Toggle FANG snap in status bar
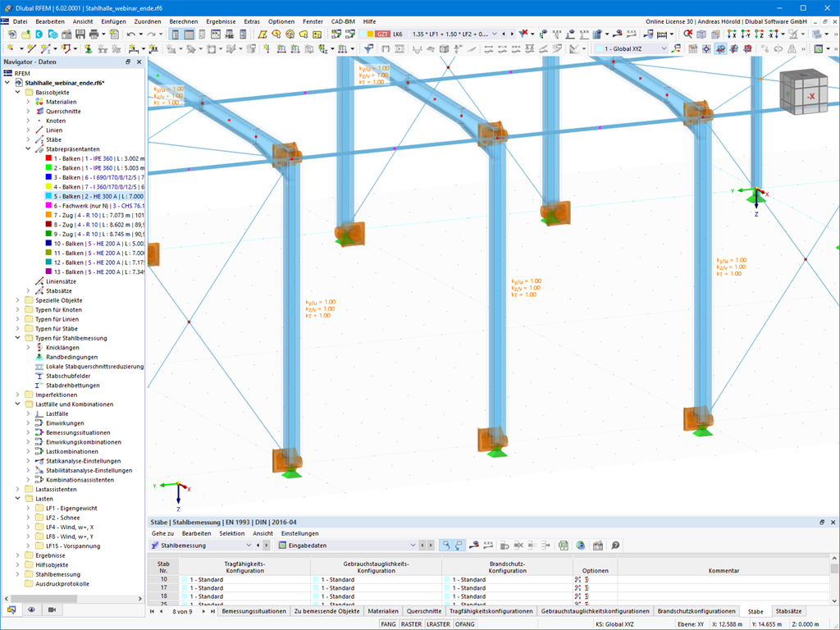 [388, 624]
